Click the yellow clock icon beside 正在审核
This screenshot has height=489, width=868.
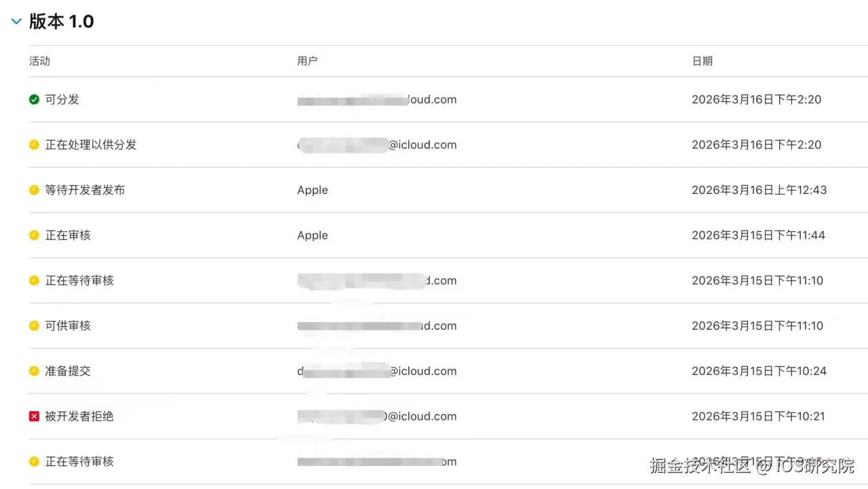coord(34,235)
